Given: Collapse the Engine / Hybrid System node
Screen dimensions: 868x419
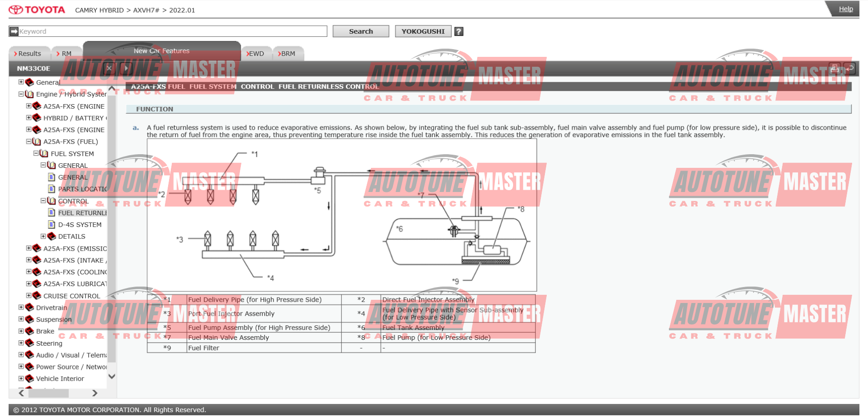Looking at the screenshot, I should tap(21, 94).
